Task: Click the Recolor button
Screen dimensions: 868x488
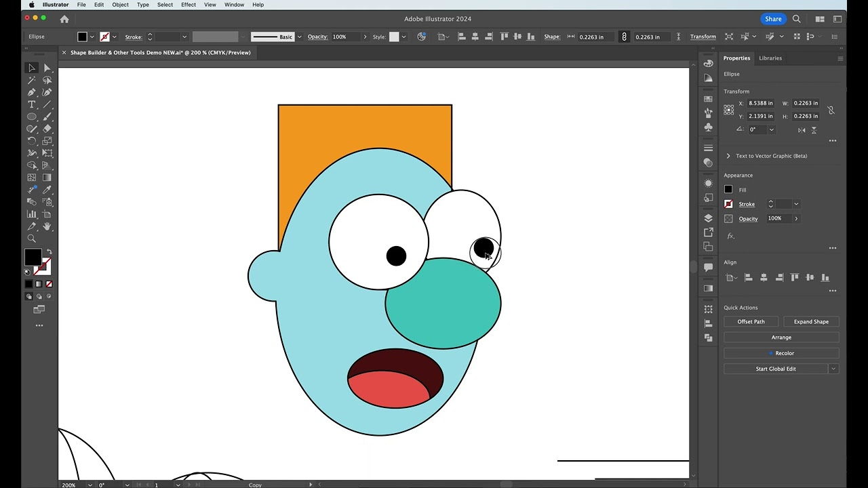Action: coord(781,353)
